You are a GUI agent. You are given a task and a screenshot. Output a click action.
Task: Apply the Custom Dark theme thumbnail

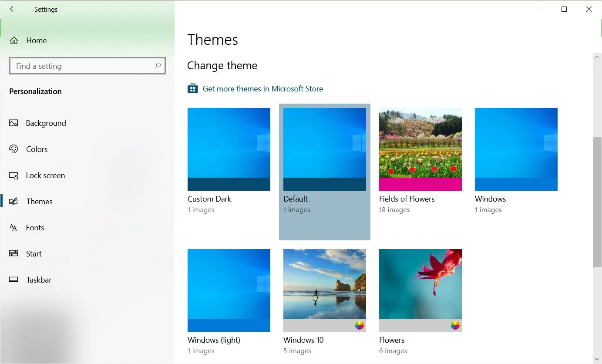coord(229,149)
